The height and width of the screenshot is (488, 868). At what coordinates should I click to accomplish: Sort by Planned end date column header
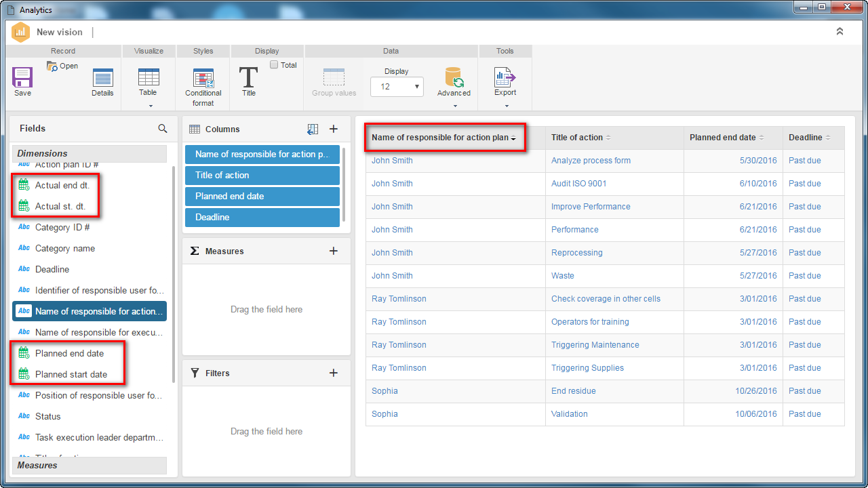[733, 138]
